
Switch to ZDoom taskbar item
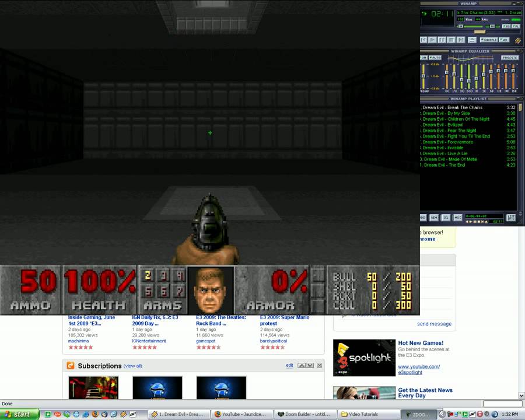(x=418, y=414)
